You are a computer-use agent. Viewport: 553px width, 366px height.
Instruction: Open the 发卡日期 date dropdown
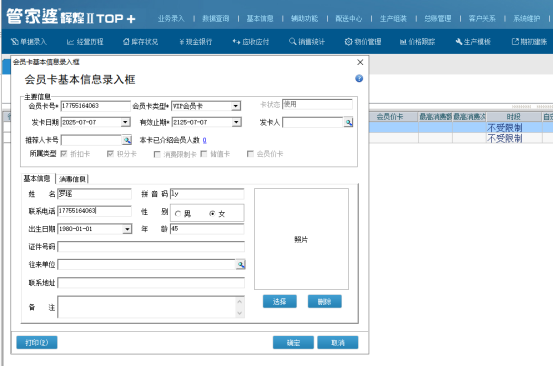click(x=125, y=122)
